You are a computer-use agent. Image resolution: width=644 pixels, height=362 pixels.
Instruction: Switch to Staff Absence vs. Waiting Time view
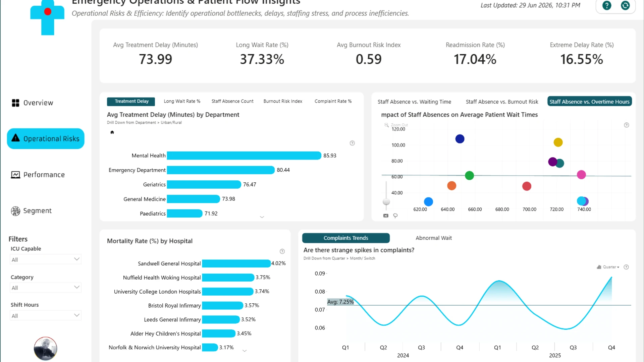pyautogui.click(x=414, y=102)
